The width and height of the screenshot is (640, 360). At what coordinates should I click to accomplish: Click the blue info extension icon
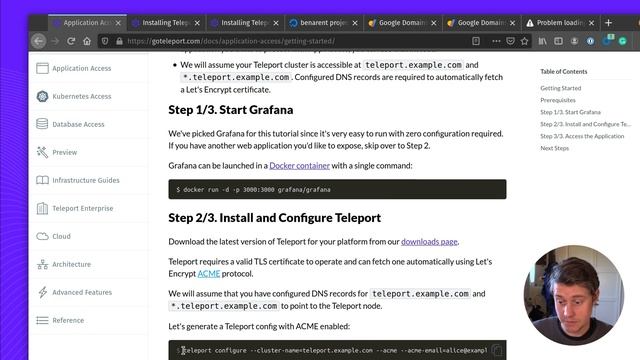click(x=590, y=41)
